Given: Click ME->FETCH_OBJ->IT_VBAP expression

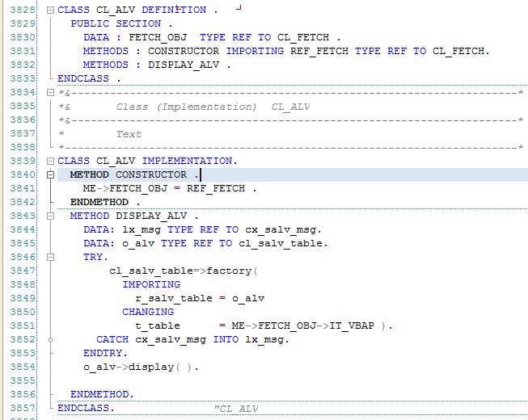Looking at the screenshot, I should pyautogui.click(x=303, y=325).
